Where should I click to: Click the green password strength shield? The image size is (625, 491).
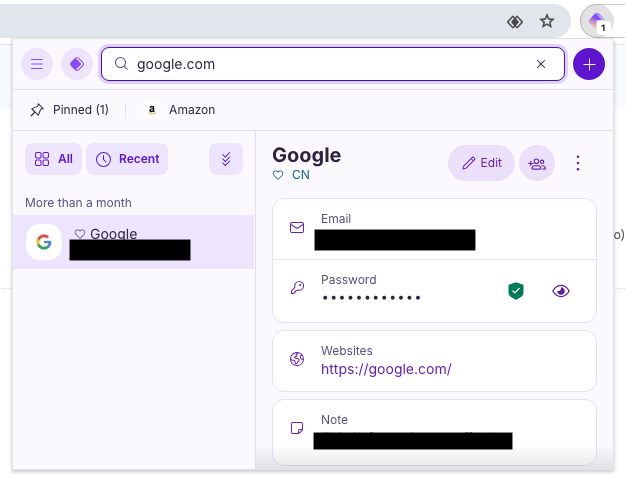(x=516, y=291)
